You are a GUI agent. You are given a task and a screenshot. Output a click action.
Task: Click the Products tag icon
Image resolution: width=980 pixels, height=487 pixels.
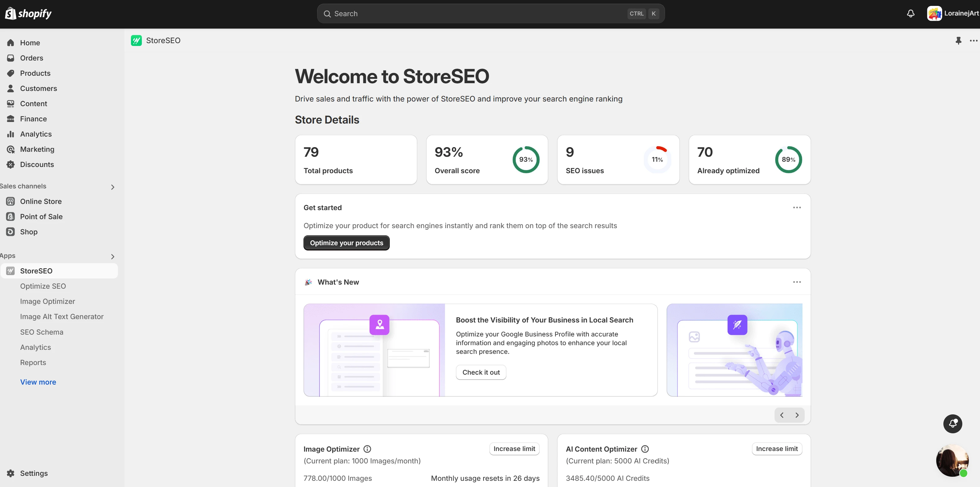[11, 73]
